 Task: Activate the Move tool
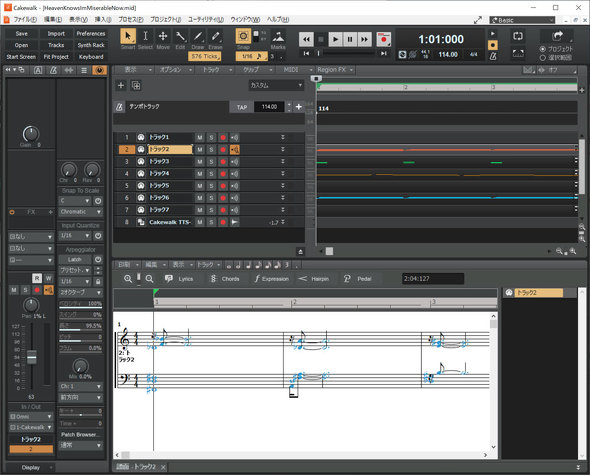[x=163, y=36]
